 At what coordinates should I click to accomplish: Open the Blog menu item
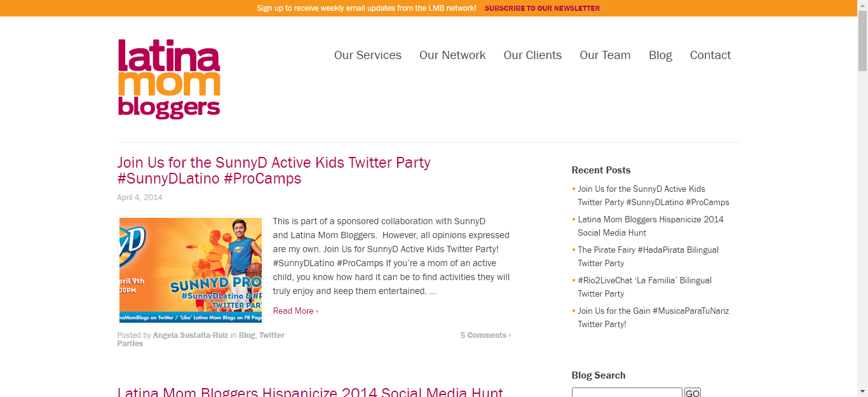(660, 55)
